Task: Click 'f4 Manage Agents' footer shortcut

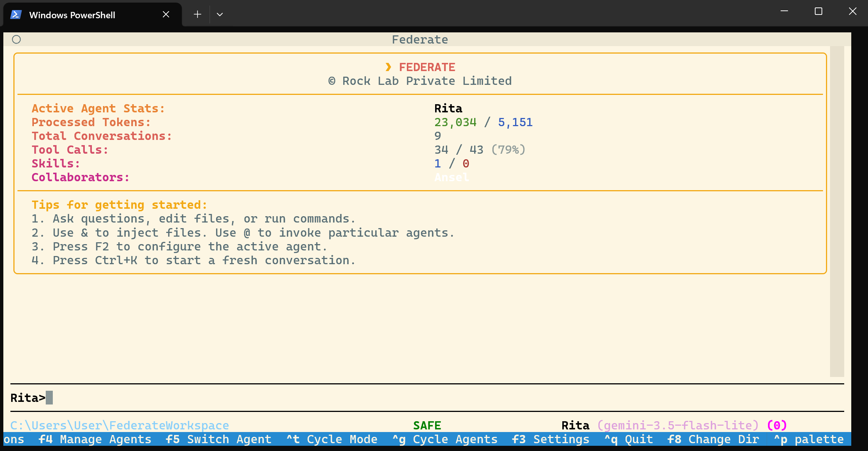Action: (x=95, y=439)
